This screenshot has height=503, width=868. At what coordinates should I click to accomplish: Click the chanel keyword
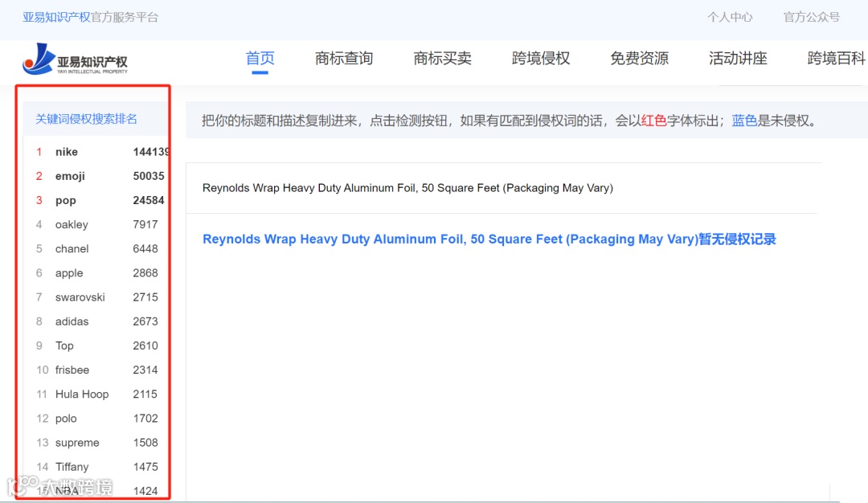tap(72, 249)
